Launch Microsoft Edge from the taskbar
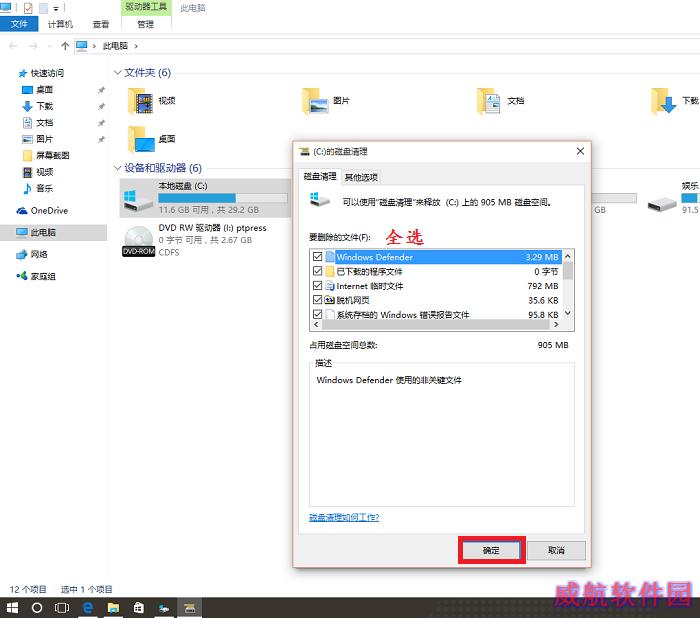This screenshot has width=700, height=618. (88, 608)
